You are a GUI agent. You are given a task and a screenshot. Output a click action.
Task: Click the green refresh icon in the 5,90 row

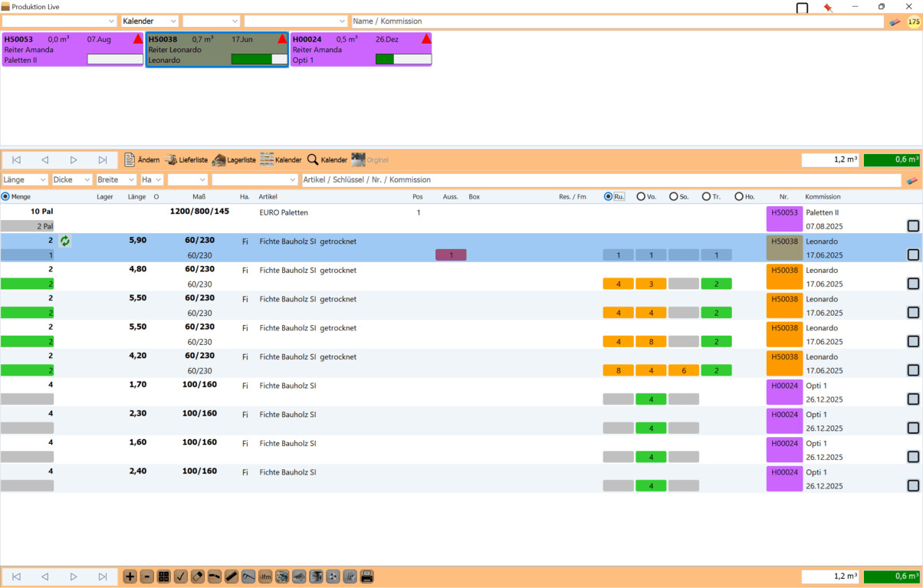click(65, 241)
